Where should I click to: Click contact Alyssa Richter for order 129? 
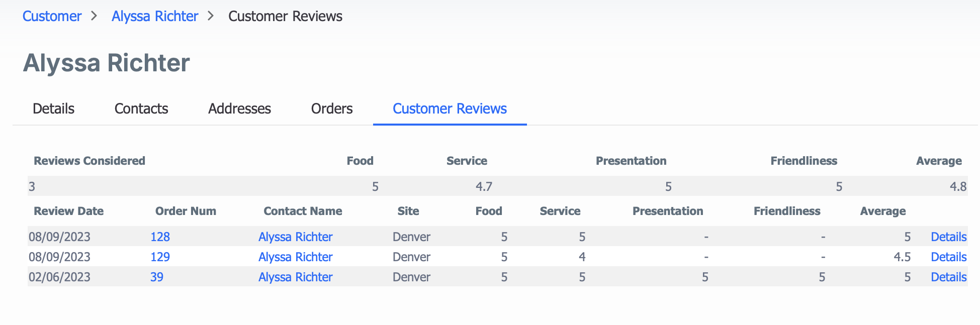[295, 257]
